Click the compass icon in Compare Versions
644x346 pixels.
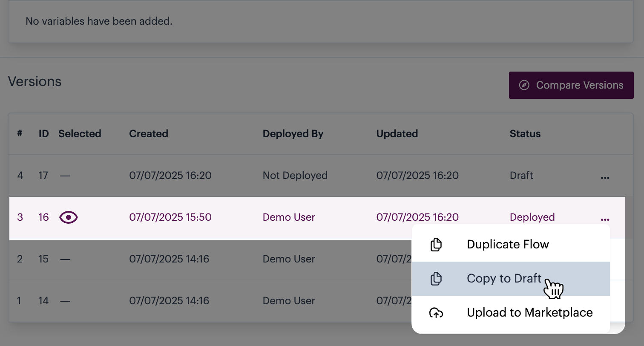524,85
